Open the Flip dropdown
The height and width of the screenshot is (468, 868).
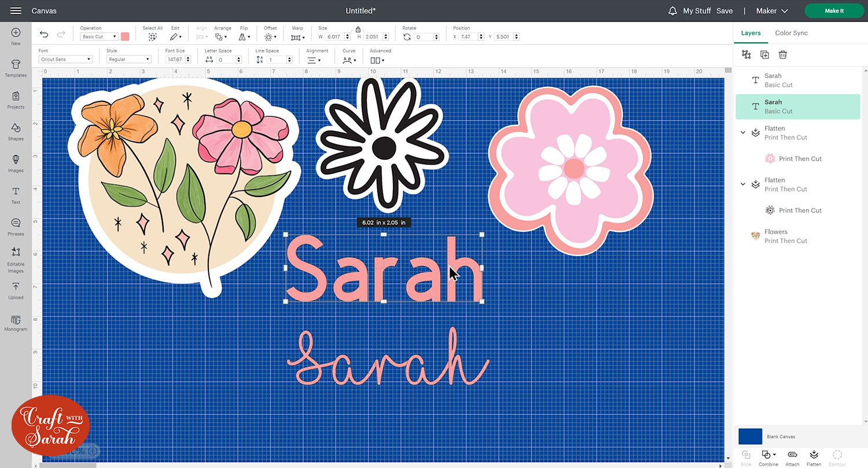[x=245, y=36]
